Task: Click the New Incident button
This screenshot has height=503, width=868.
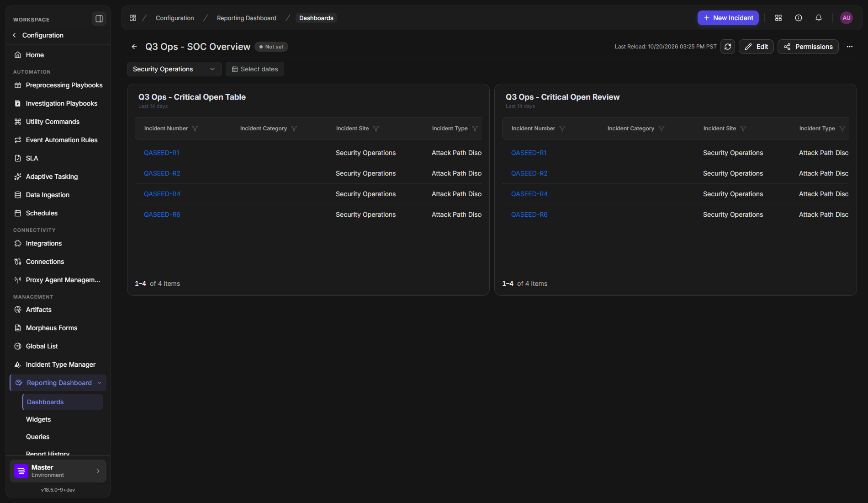Action: coord(728,18)
